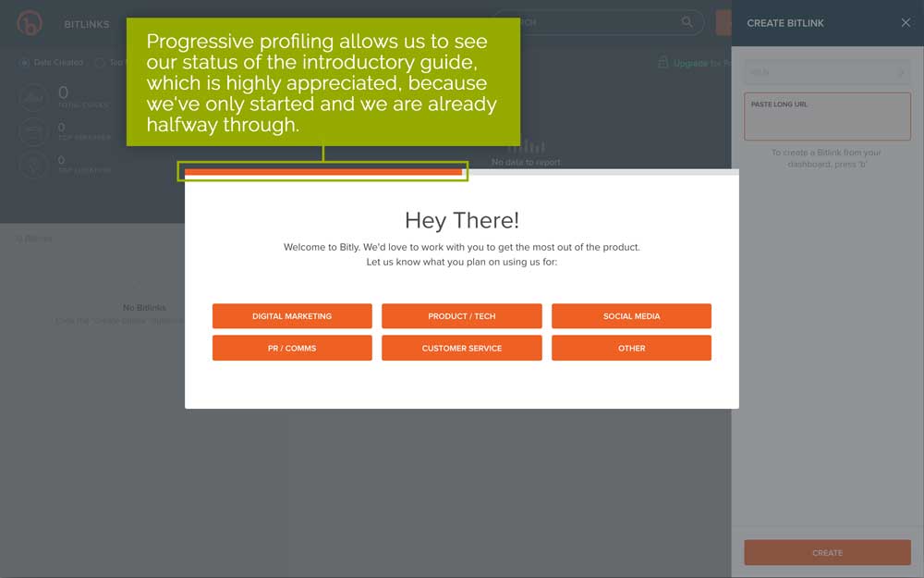This screenshot has width=924, height=578.
Task: Focus the top search field
Action: pyautogui.click(x=598, y=22)
